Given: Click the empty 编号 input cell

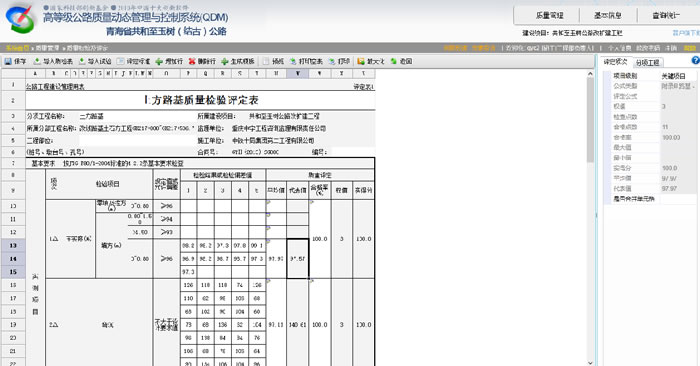Looking at the screenshot, I should pyautogui.click(x=353, y=152).
